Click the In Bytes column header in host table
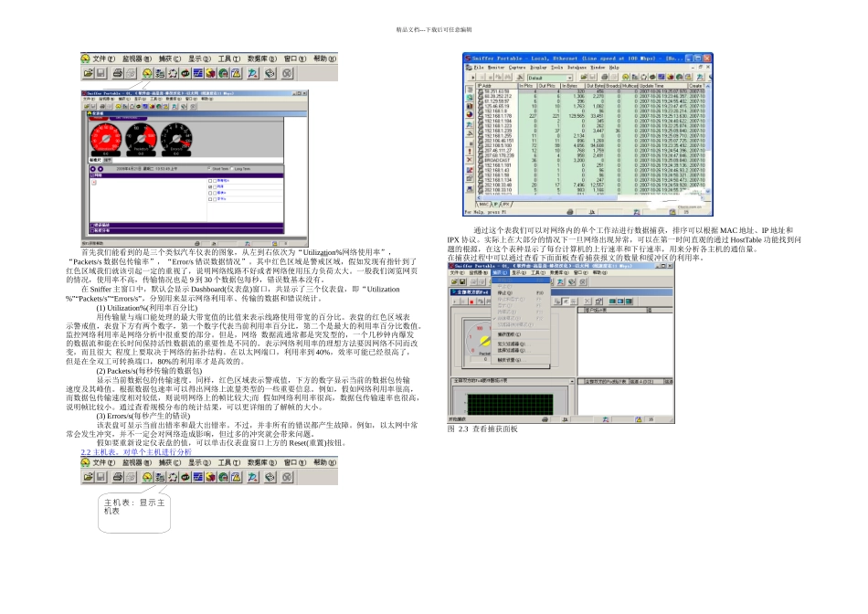The width and height of the screenshot is (868, 614). [x=570, y=86]
